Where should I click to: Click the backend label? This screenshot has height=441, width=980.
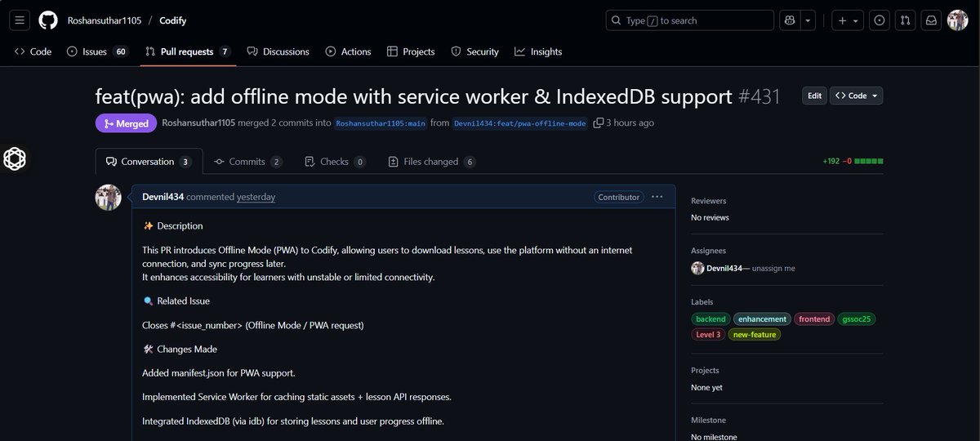pyautogui.click(x=710, y=319)
